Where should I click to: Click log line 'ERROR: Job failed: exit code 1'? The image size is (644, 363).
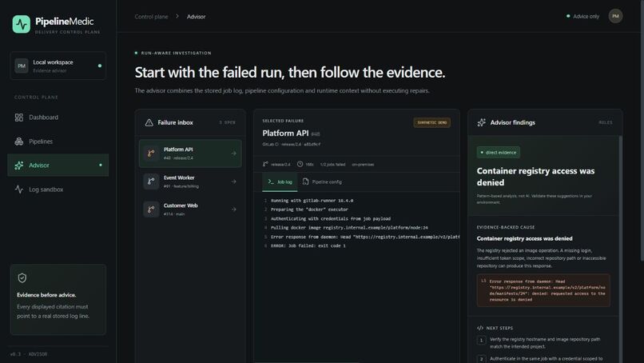[x=308, y=245]
